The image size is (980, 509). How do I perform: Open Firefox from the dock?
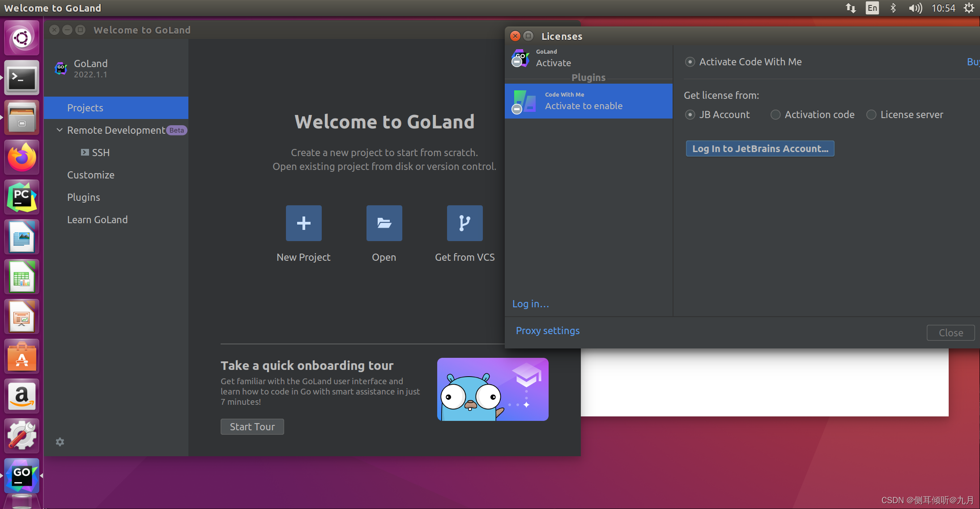(x=21, y=157)
